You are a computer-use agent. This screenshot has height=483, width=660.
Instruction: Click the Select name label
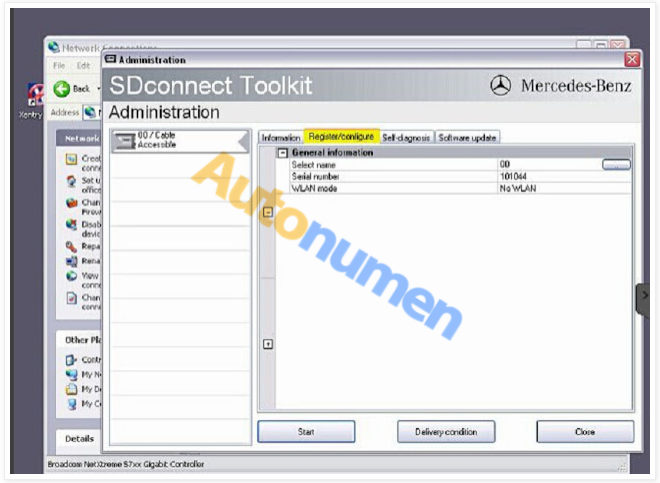(314, 165)
